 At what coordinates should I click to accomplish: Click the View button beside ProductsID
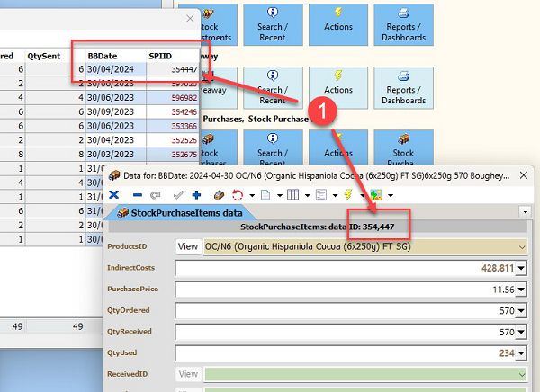187,245
